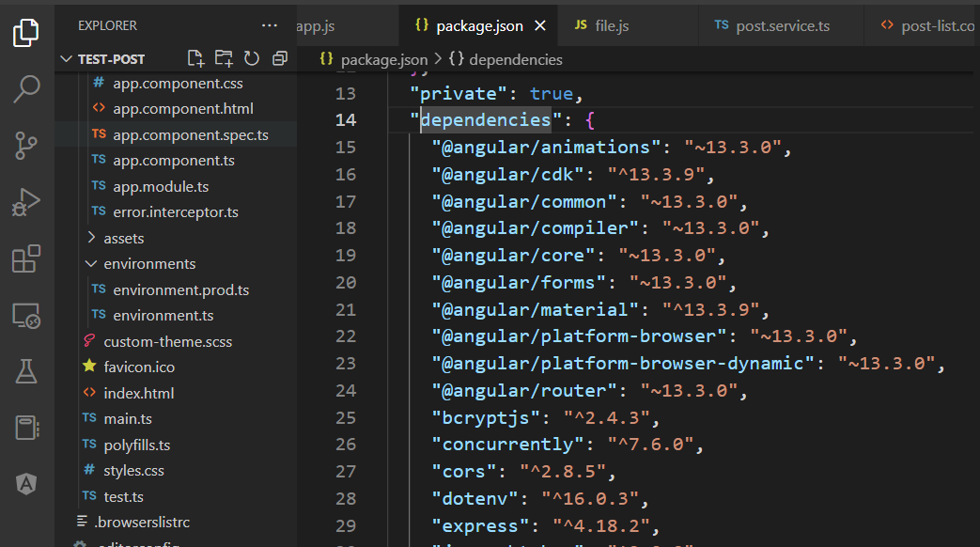Click the "private" key on line 13
This screenshot has height=547, width=980.
click(459, 94)
